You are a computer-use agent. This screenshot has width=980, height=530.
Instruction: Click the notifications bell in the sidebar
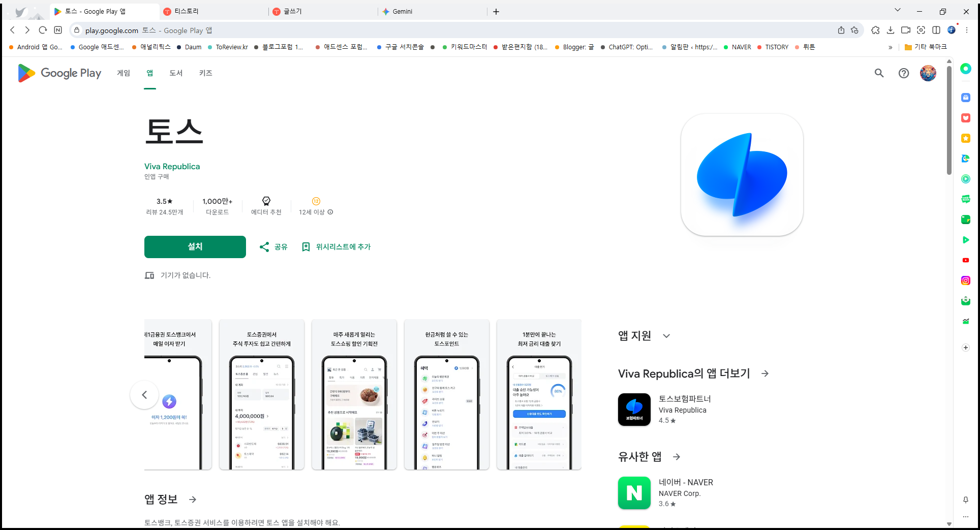pyautogui.click(x=965, y=500)
